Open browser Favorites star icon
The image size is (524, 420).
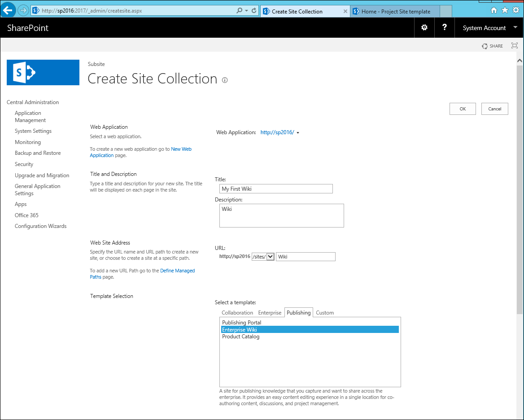tap(505, 10)
